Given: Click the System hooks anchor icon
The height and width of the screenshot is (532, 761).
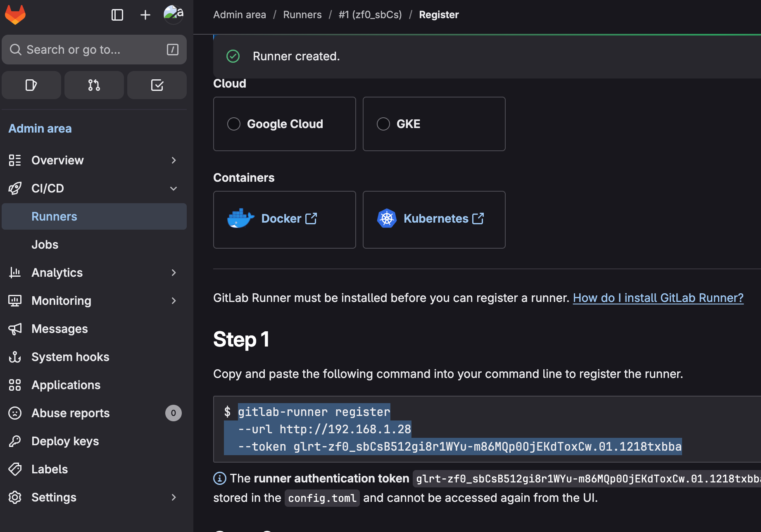Looking at the screenshot, I should click(x=15, y=357).
